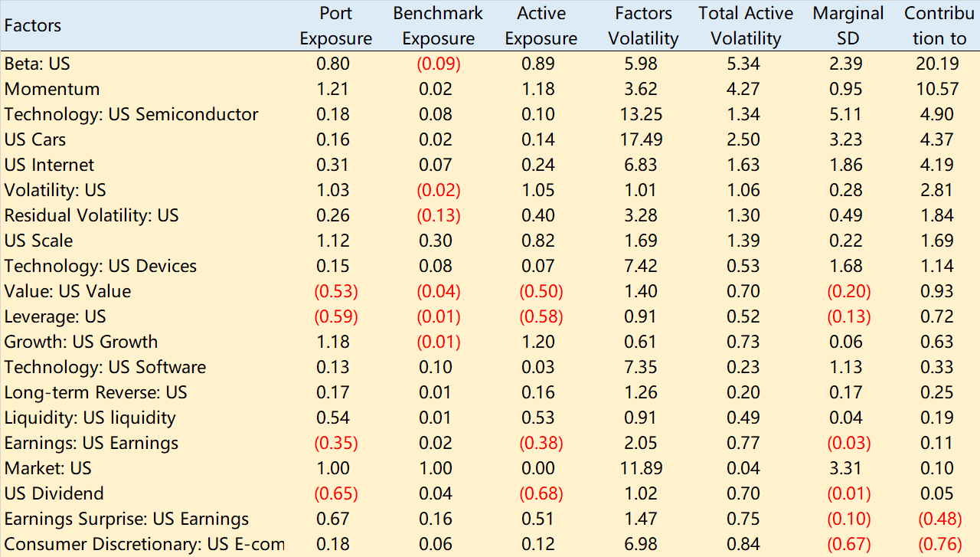Image resolution: width=980 pixels, height=557 pixels.
Task: Click Earnings Surprise negative Contribution cell
Action: point(938,519)
